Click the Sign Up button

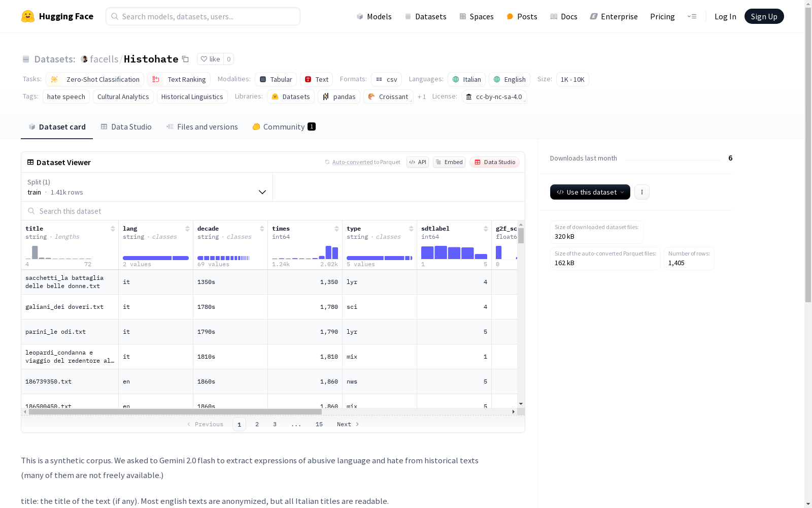[x=764, y=16]
